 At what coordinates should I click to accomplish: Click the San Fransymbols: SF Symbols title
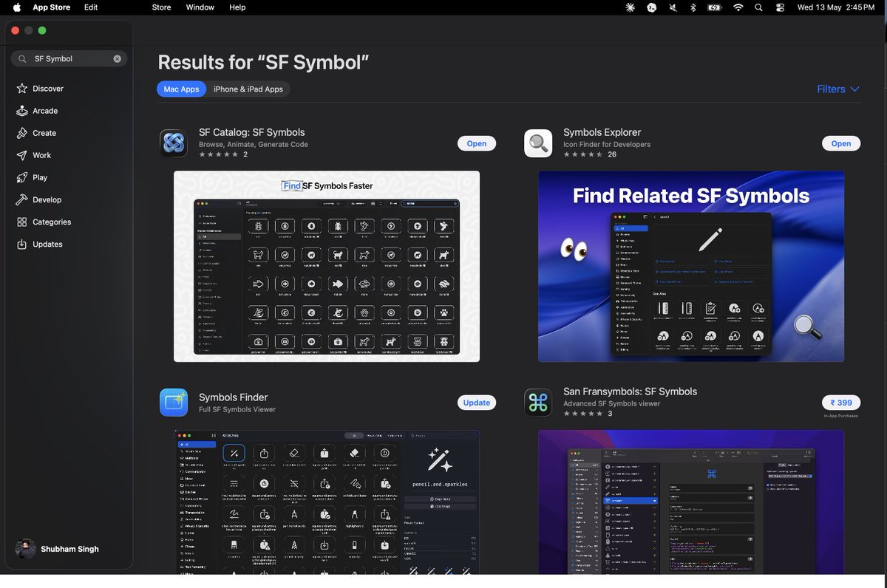631,392
